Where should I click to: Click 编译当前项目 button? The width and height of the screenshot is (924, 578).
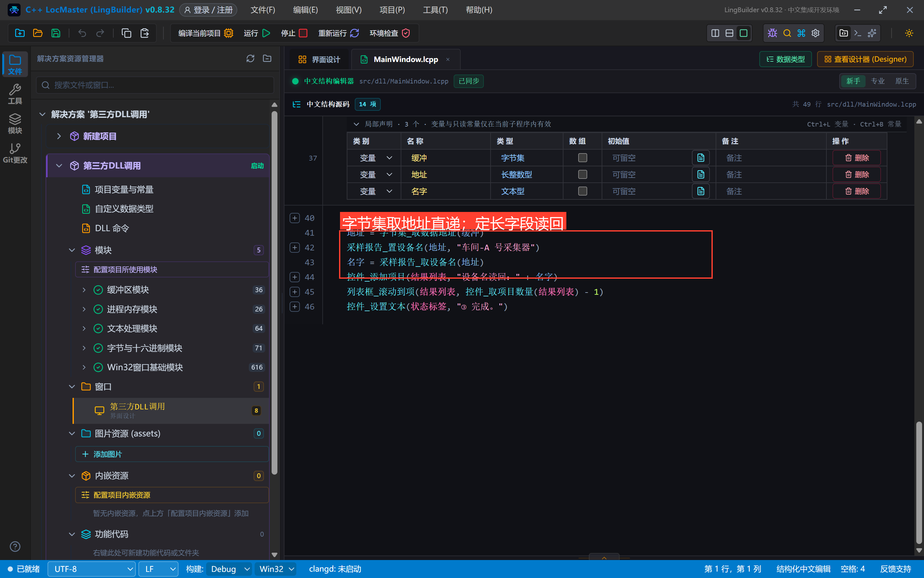point(205,33)
